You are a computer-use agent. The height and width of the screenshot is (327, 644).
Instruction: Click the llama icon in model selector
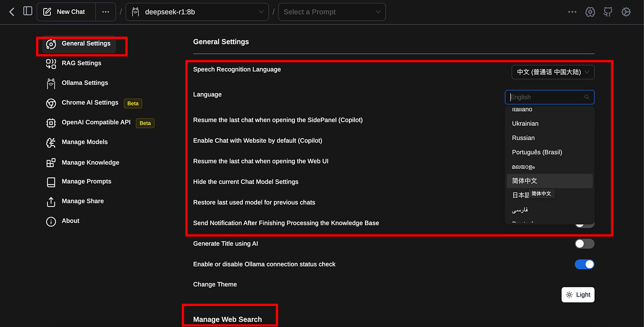(136, 12)
